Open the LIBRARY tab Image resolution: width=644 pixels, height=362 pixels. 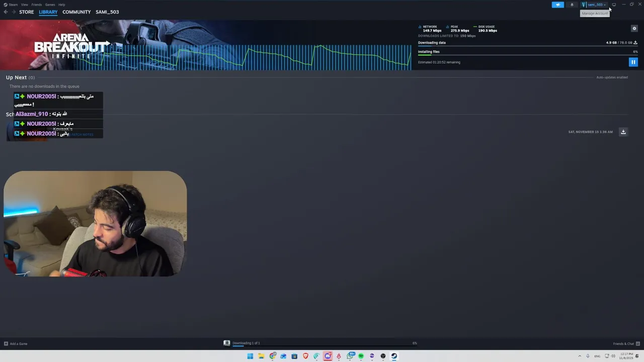coord(48,12)
